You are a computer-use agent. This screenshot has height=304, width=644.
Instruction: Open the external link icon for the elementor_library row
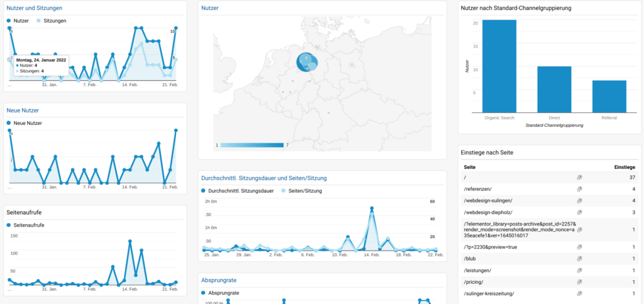click(579, 230)
